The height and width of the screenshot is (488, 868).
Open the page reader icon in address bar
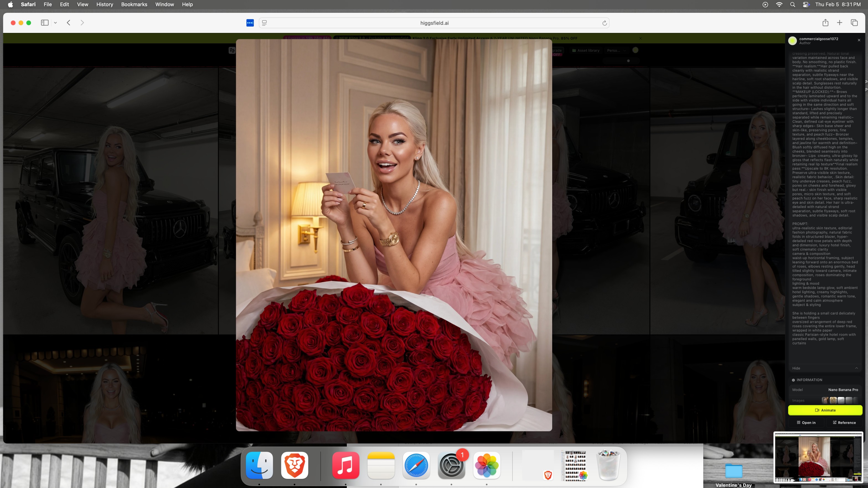[265, 23]
